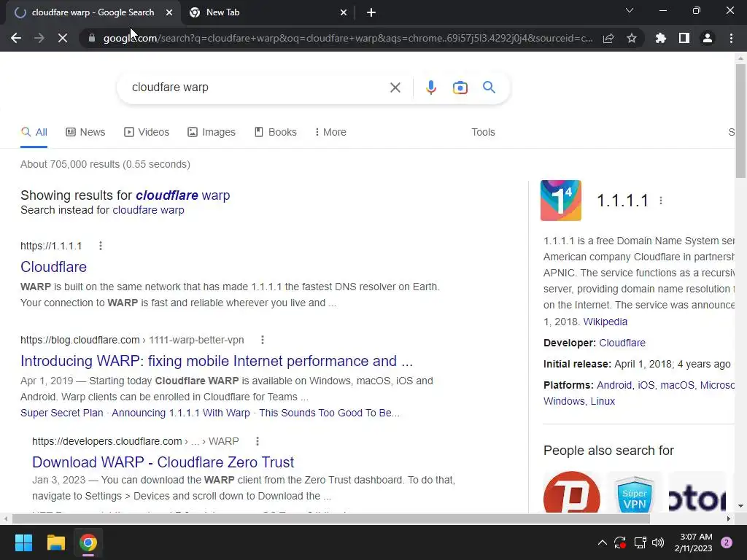Toggle the Chrome side panel icon
This screenshot has width=747, height=560.
[x=684, y=38]
